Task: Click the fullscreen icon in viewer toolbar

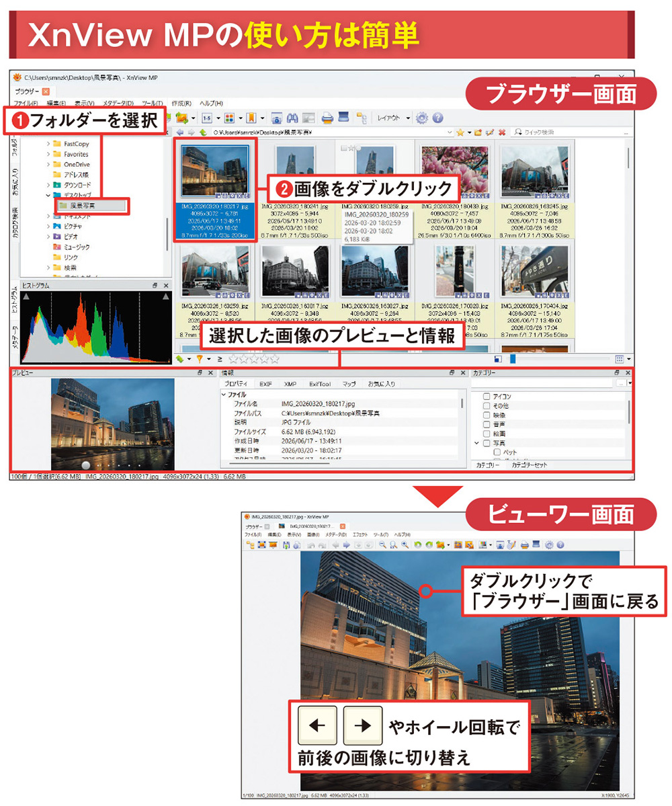Action: point(261,545)
